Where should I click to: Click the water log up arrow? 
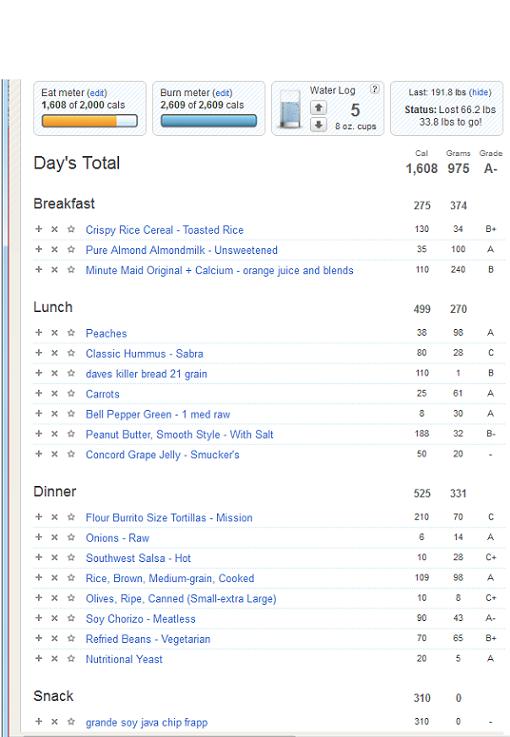(x=318, y=108)
